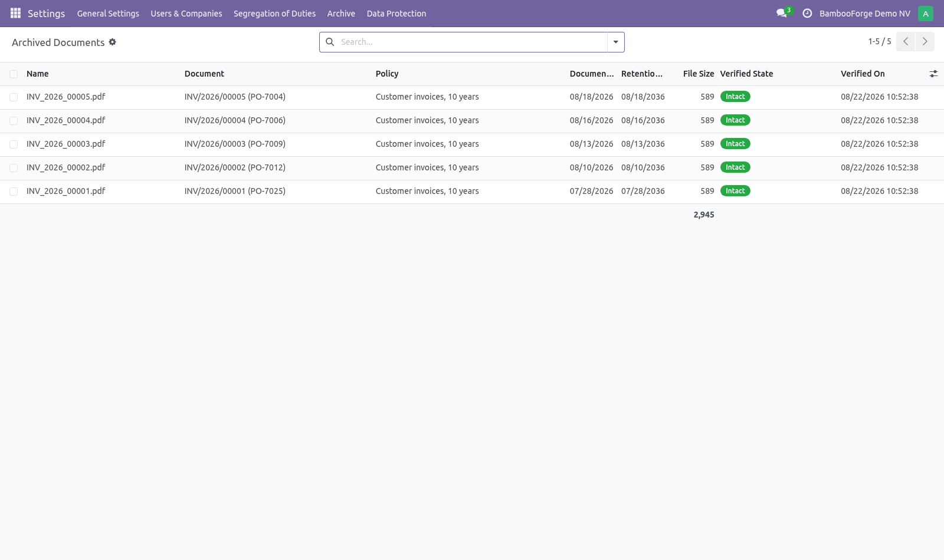Image resolution: width=944 pixels, height=560 pixels.
Task: Click the 07/28/2026 document date
Action: tap(592, 191)
